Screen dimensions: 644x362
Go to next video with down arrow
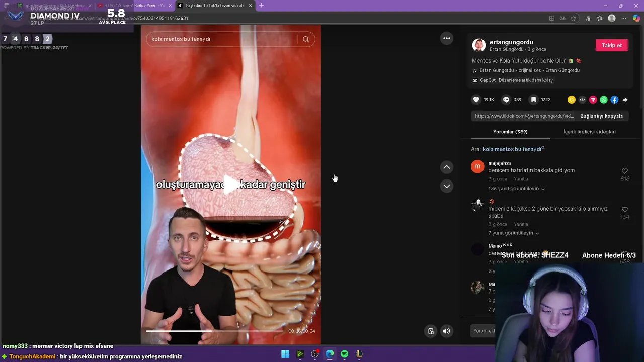click(446, 186)
